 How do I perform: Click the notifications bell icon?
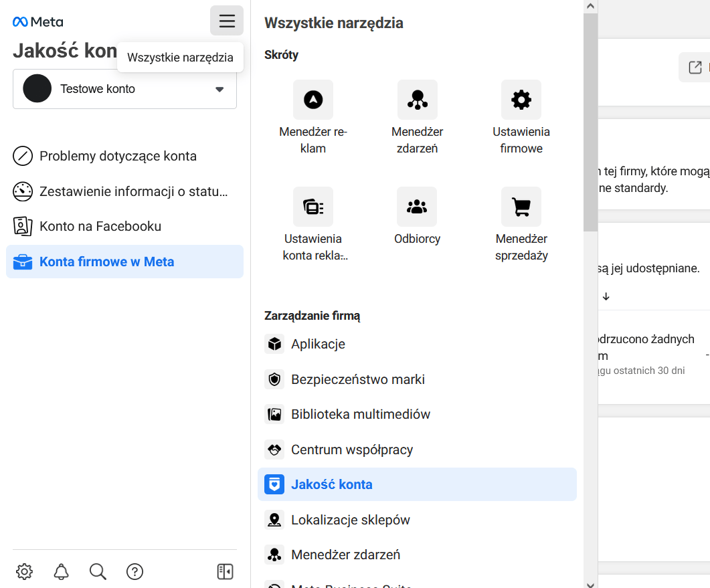(x=61, y=571)
